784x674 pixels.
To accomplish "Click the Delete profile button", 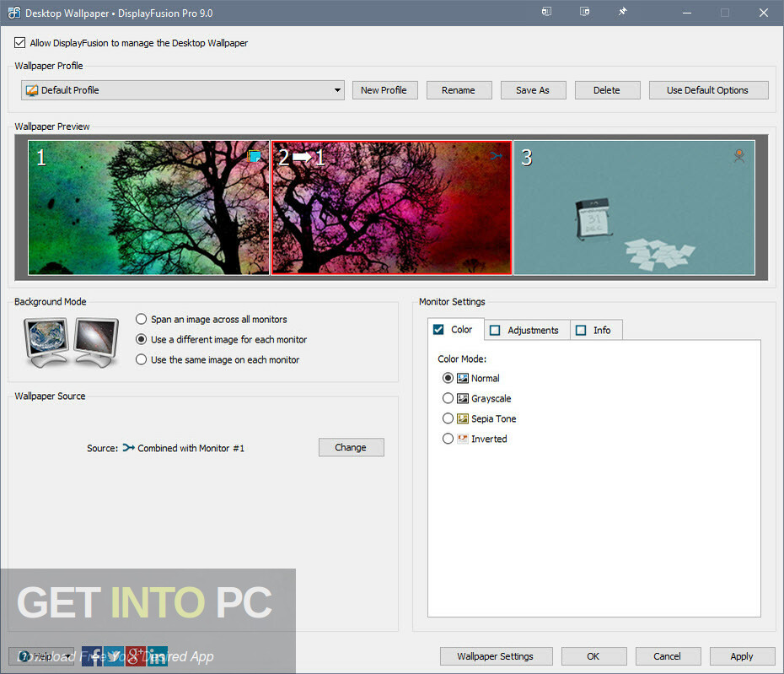I will tap(607, 90).
